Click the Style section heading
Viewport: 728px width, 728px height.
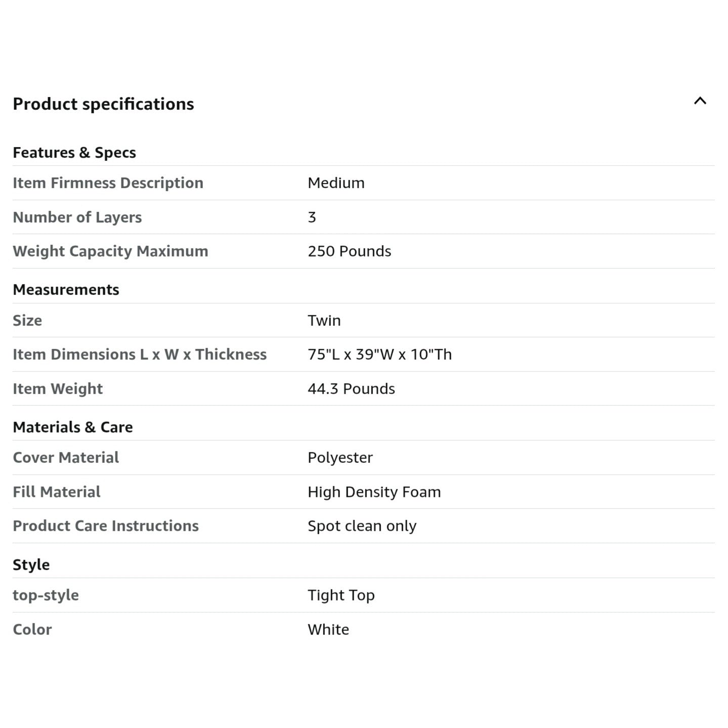31,565
